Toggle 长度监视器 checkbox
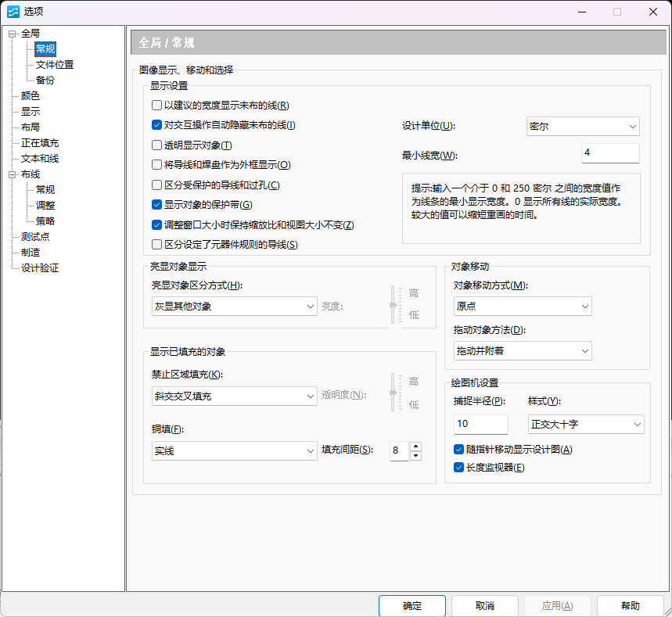672x617 pixels. click(x=459, y=468)
